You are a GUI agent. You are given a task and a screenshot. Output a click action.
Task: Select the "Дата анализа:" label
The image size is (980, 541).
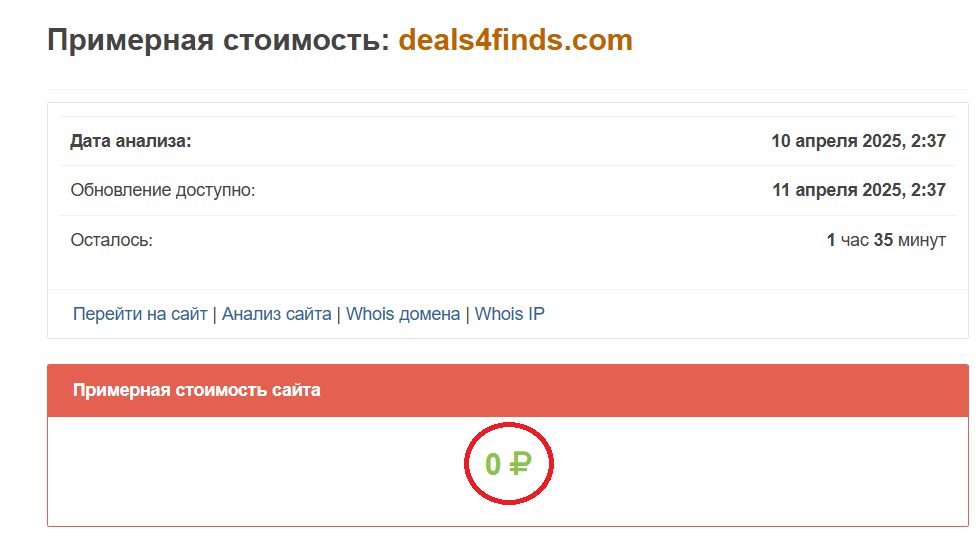130,141
